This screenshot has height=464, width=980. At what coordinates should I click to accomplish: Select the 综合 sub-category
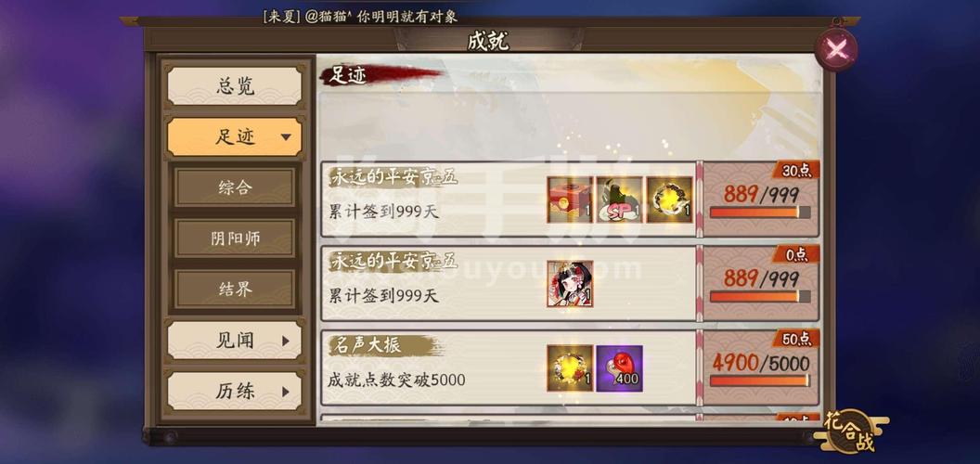235,187
